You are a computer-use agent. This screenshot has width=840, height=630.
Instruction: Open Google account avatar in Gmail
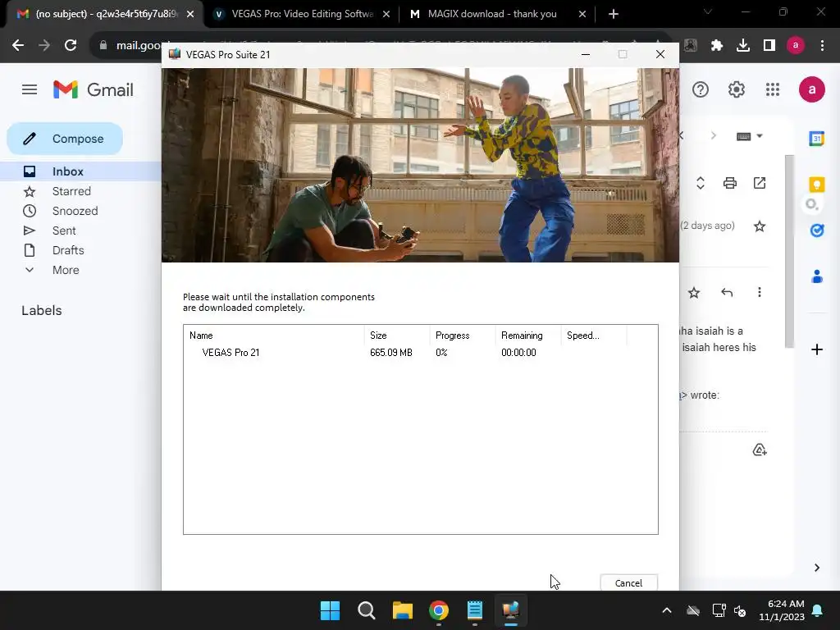pyautogui.click(x=811, y=89)
